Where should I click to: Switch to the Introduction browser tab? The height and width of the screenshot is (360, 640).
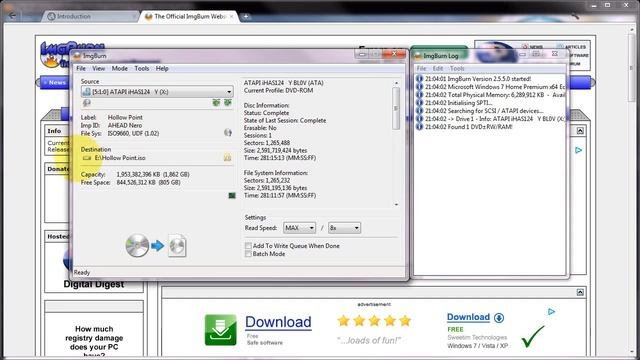(x=89, y=16)
